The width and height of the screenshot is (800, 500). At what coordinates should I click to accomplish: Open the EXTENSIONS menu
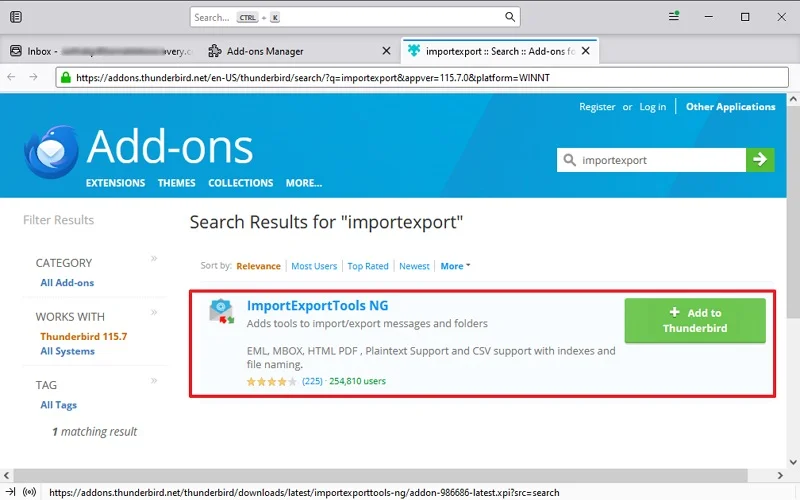point(115,183)
